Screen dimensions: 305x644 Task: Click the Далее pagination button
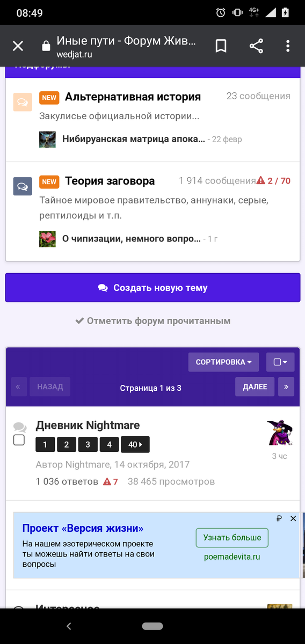[x=255, y=386]
